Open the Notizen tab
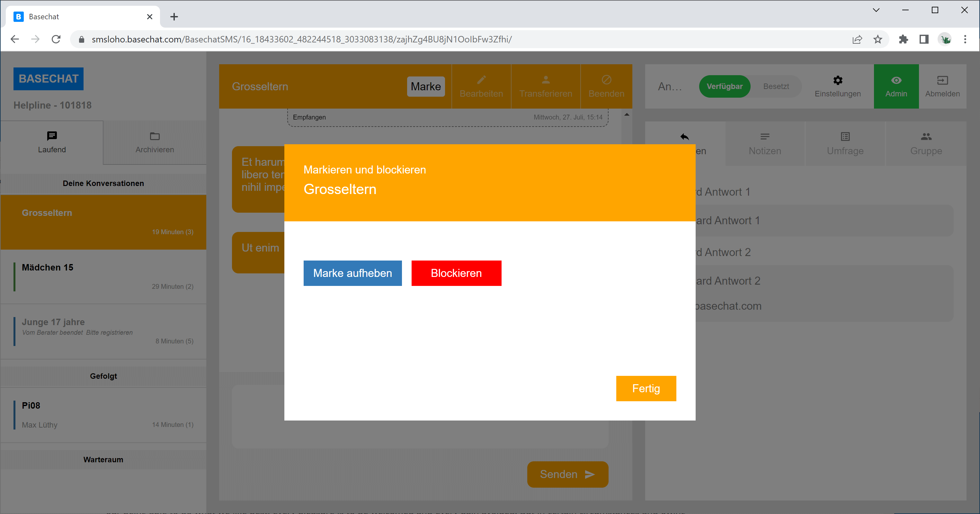 pyautogui.click(x=765, y=143)
